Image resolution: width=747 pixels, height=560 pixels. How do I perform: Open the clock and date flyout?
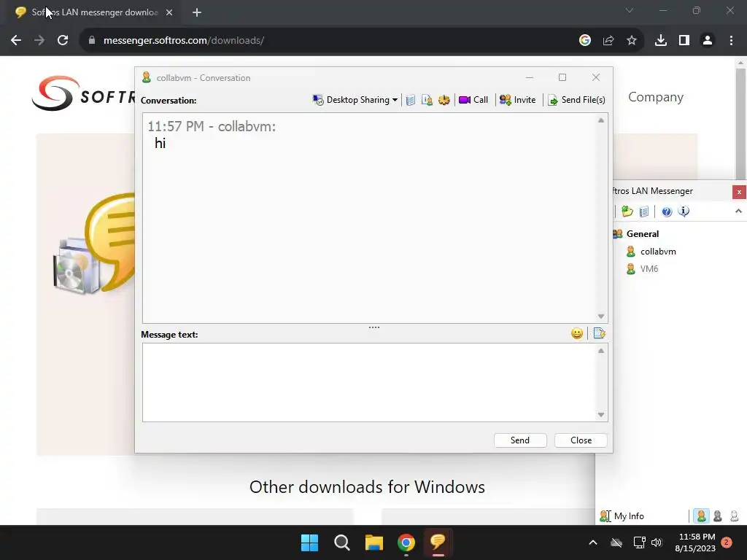tap(695, 542)
